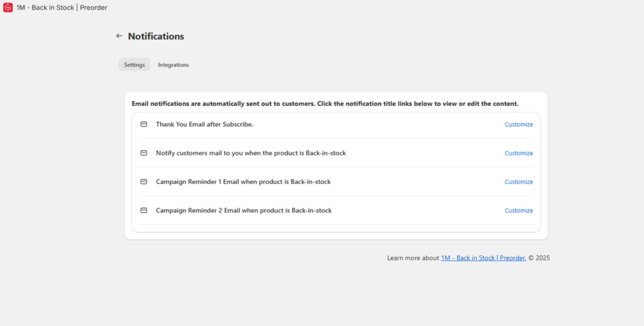This screenshot has height=326, width=644.
Task: Switch to the Settings tab
Action: coord(135,65)
